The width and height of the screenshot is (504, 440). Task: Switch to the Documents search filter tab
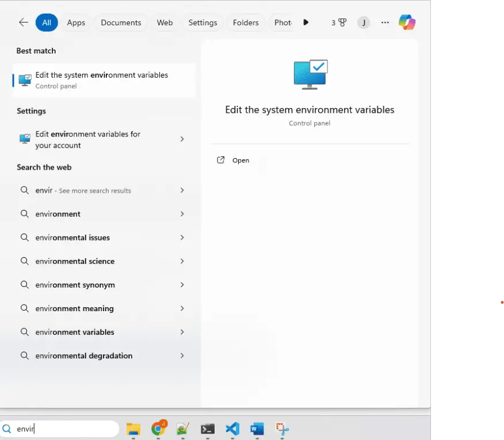click(x=121, y=22)
